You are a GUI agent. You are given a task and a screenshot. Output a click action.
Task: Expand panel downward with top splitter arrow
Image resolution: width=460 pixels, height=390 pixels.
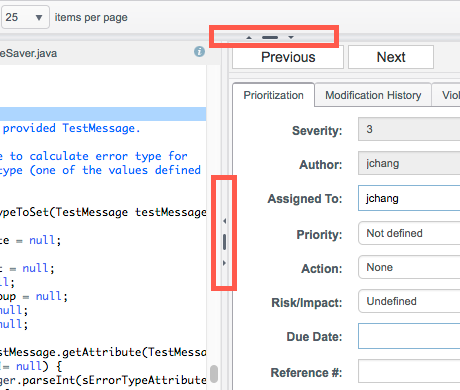pyautogui.click(x=291, y=37)
